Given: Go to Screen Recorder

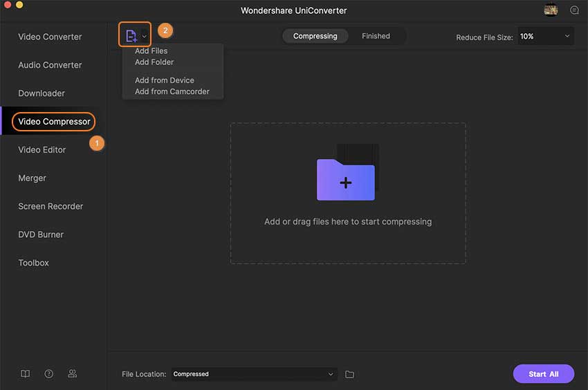Looking at the screenshot, I should pos(50,206).
